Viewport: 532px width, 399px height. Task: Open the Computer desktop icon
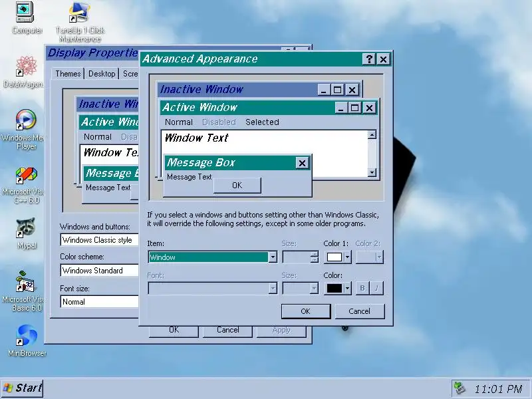(25, 18)
